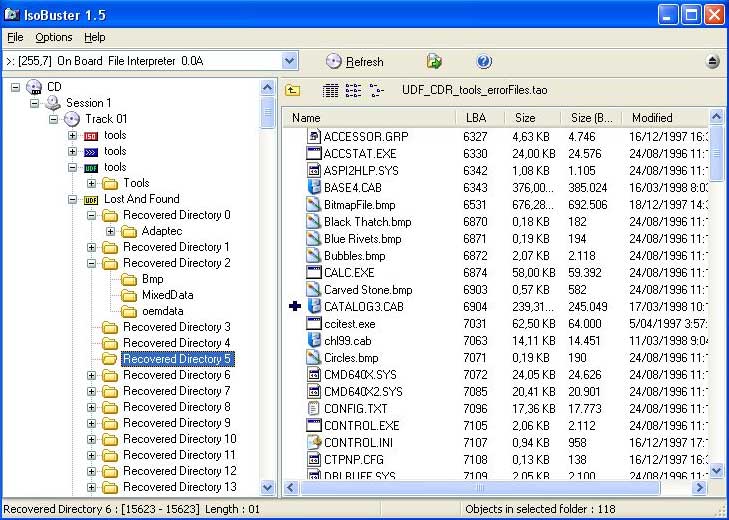Image resolution: width=729 pixels, height=520 pixels.
Task: Select the Bmp folder in tree
Action: 152,279
